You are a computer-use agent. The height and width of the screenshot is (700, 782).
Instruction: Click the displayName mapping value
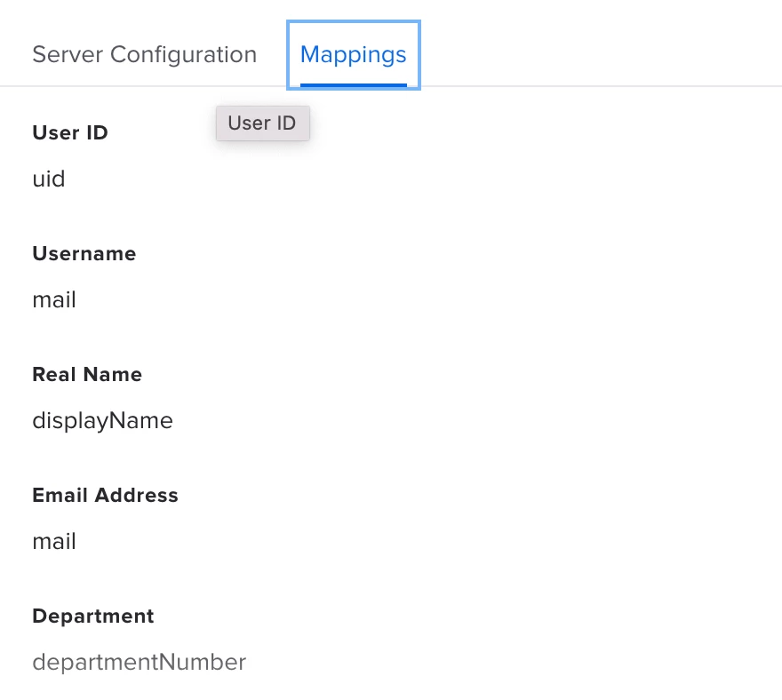coord(103,420)
